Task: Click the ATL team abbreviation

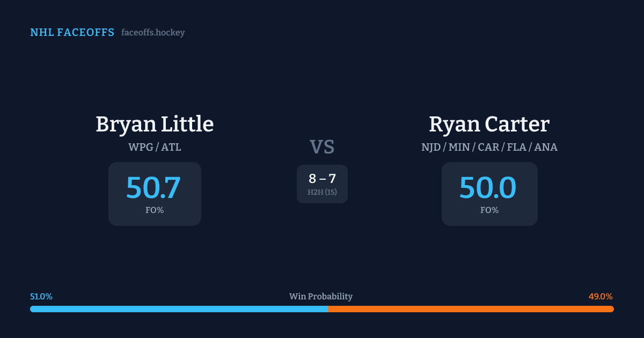Action: point(171,147)
